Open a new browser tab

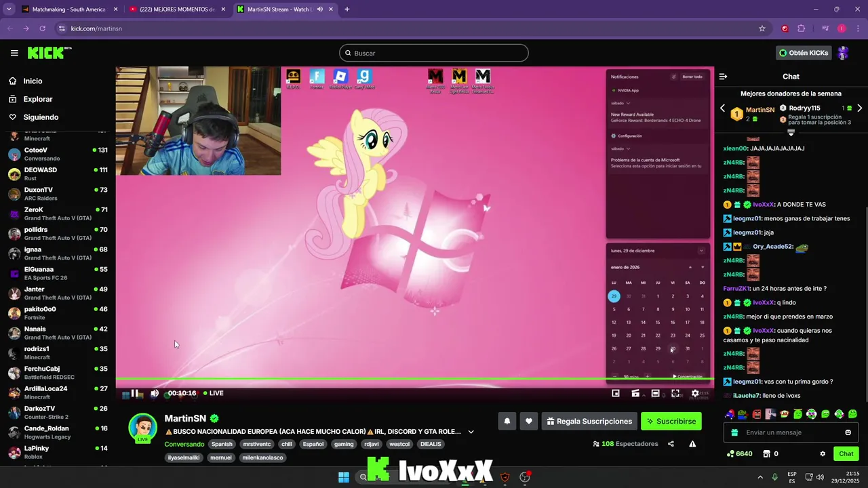[347, 9]
